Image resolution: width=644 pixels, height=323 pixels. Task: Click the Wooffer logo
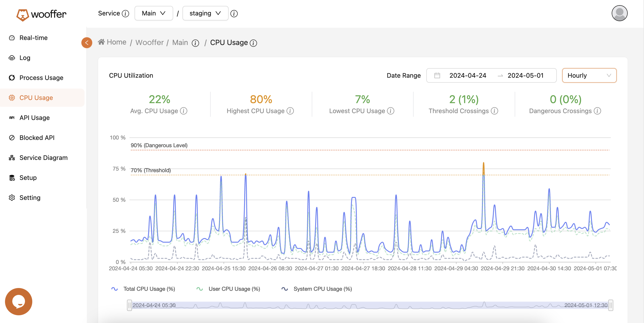[x=41, y=14]
